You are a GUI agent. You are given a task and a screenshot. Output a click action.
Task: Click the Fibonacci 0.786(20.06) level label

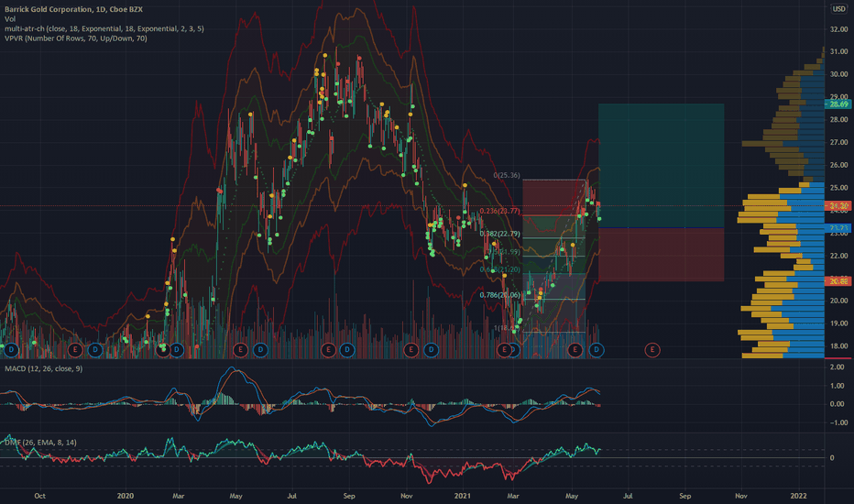click(x=499, y=295)
